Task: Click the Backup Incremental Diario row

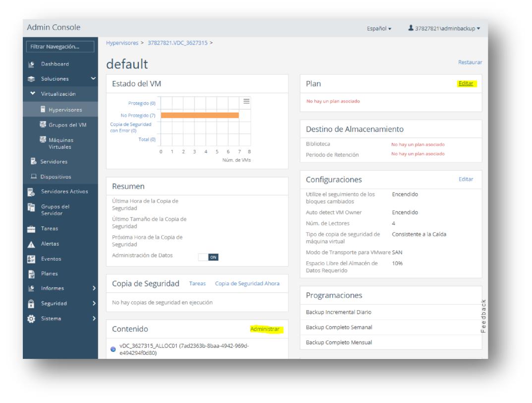Action: tap(391, 312)
